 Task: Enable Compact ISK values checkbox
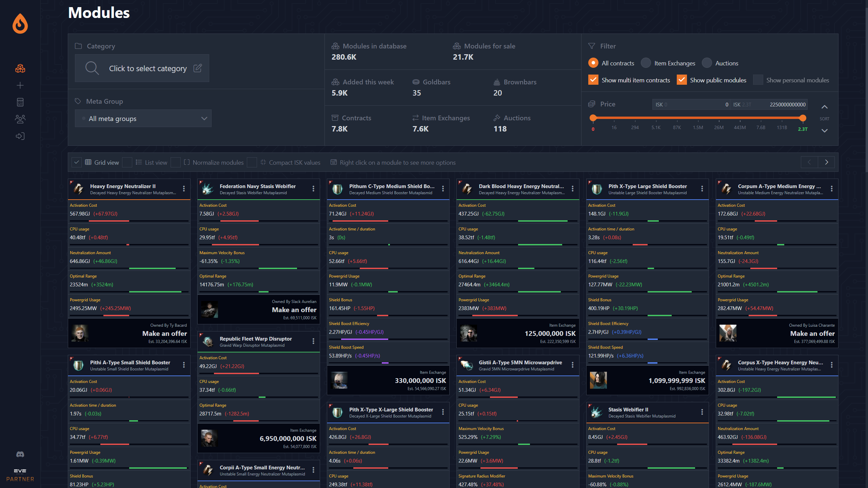tap(252, 162)
